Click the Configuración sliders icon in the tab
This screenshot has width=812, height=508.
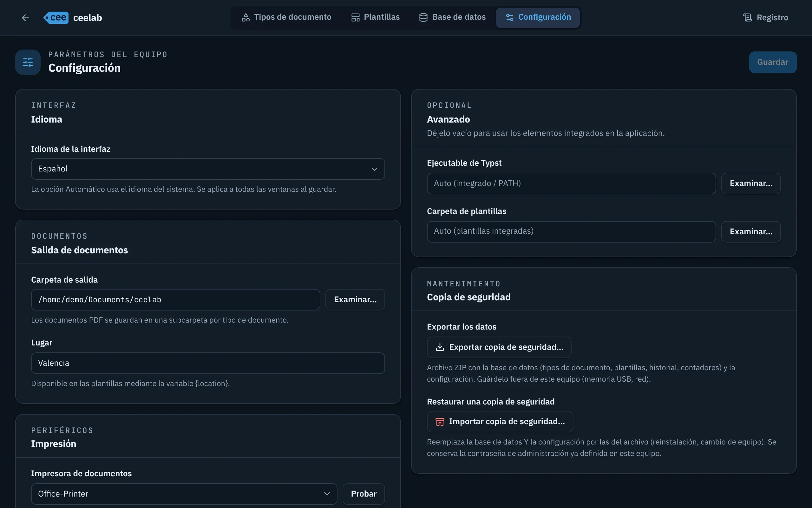[509, 17]
